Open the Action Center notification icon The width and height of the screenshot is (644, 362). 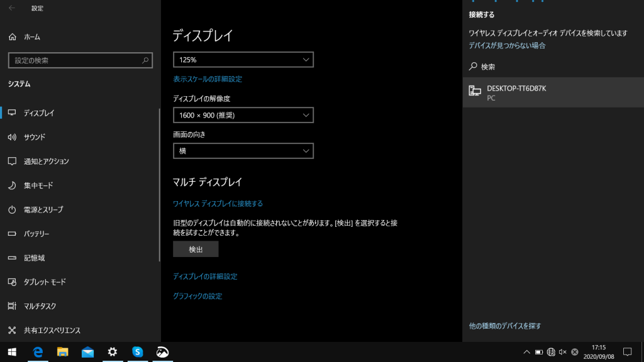click(627, 352)
